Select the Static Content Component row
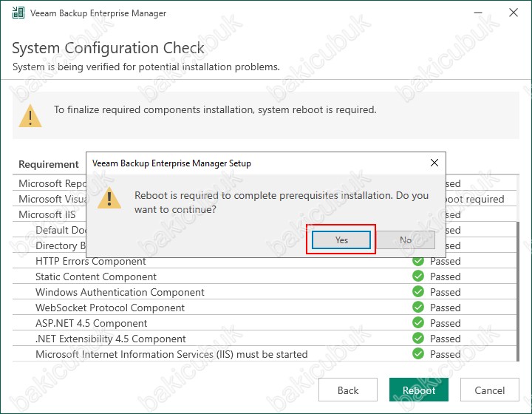 click(x=265, y=276)
